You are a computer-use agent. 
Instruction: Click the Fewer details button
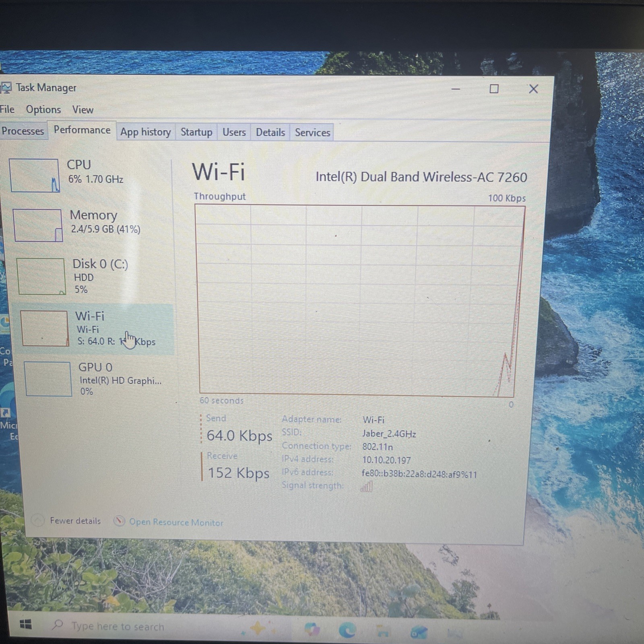click(67, 521)
